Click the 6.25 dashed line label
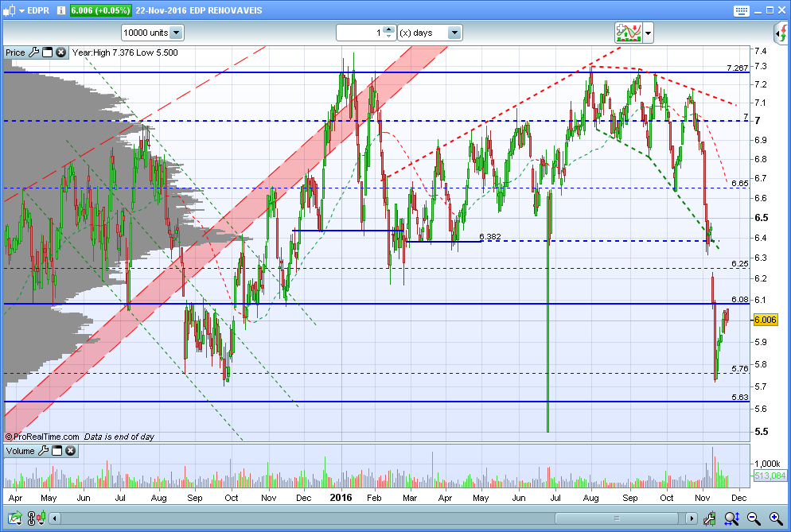Viewport: 791px width, 532px height. pos(739,264)
